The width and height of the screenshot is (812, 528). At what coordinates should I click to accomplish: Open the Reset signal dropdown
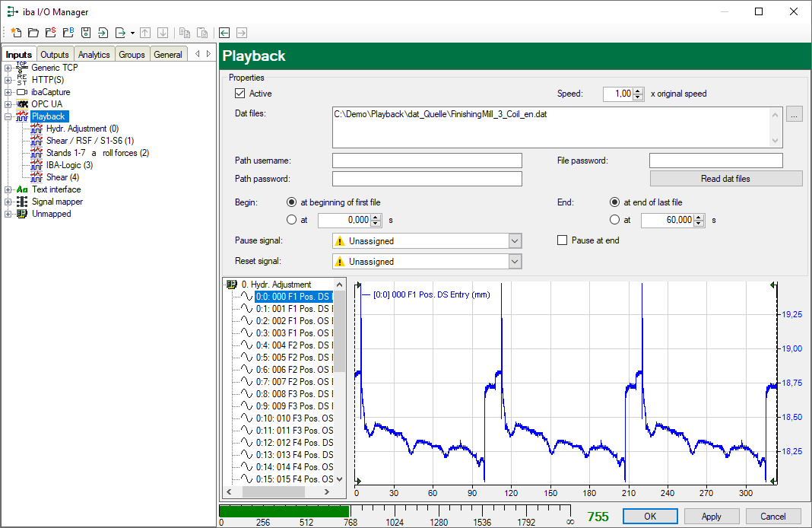tap(515, 262)
